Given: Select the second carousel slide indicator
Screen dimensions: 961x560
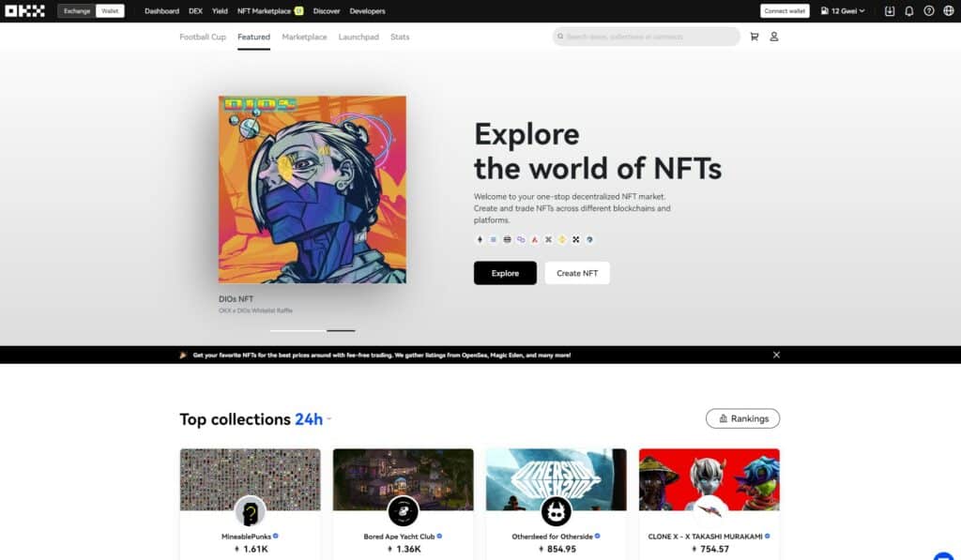Looking at the screenshot, I should click(x=341, y=330).
